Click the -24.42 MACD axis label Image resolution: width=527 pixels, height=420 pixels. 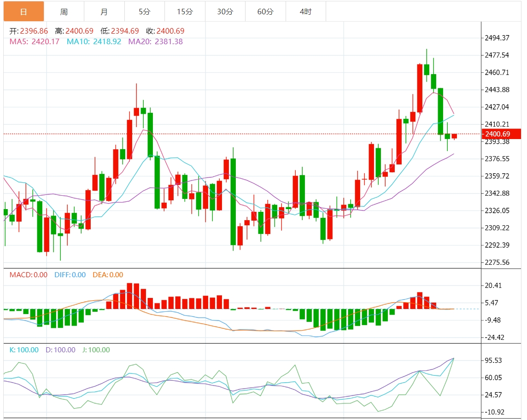pos(494,338)
